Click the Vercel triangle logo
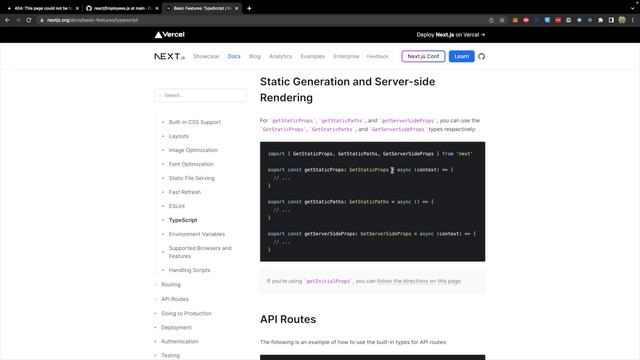Image resolution: width=640 pixels, height=360 pixels. (x=169, y=35)
